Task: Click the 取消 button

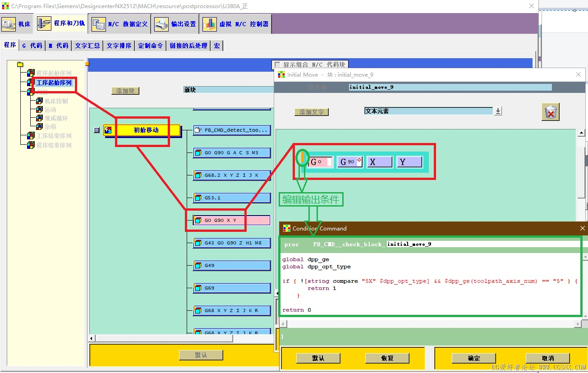Action: (x=548, y=358)
